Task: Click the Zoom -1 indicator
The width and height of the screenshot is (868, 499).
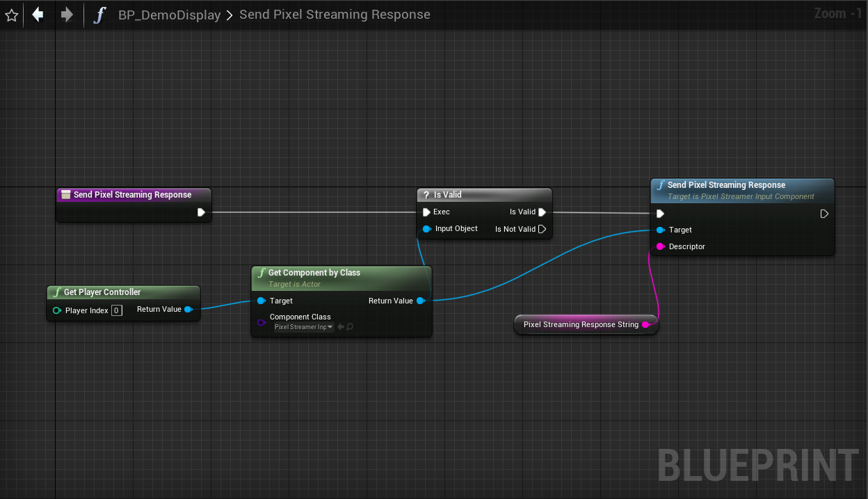Action: click(838, 13)
